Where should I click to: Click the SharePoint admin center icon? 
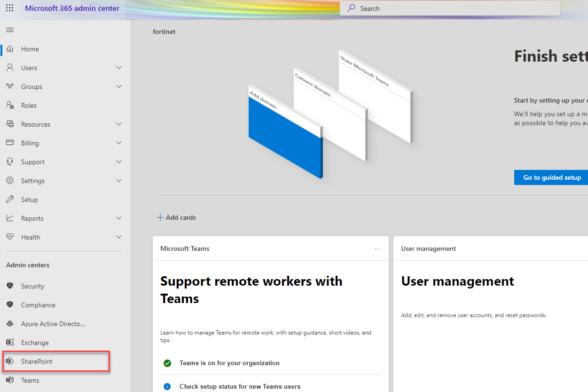[x=10, y=361]
